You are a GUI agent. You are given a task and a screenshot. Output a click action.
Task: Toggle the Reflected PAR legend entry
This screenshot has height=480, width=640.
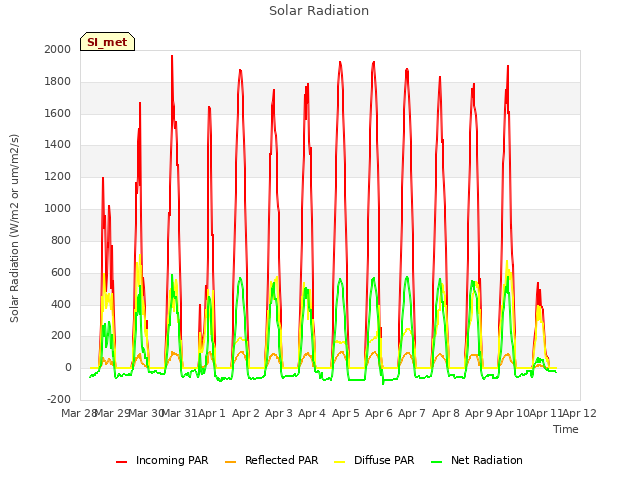coord(271,460)
